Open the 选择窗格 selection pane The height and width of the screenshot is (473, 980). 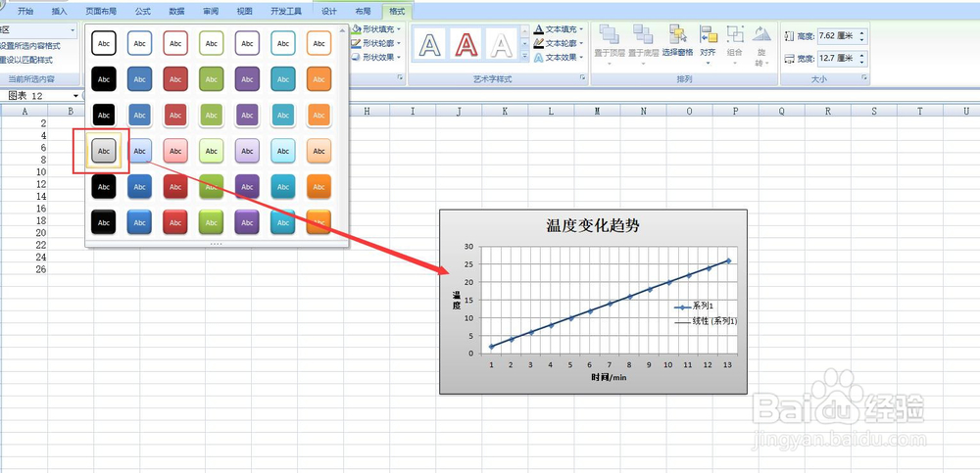(677, 41)
